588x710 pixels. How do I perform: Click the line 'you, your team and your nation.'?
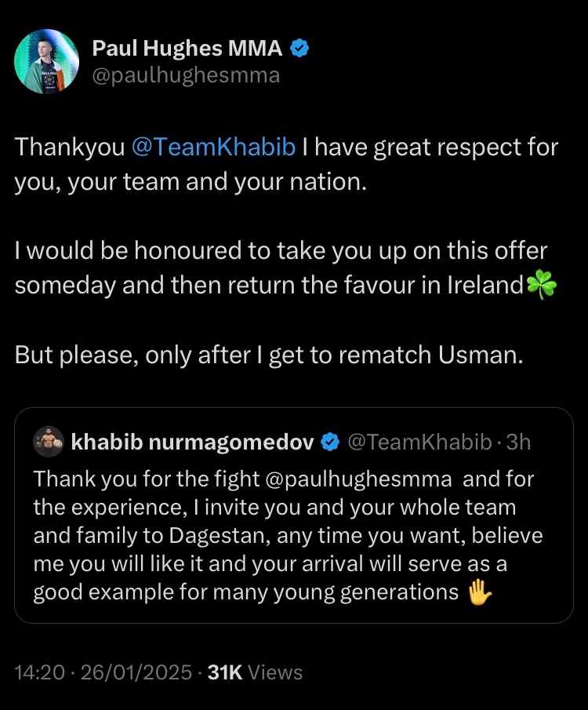pos(191,183)
